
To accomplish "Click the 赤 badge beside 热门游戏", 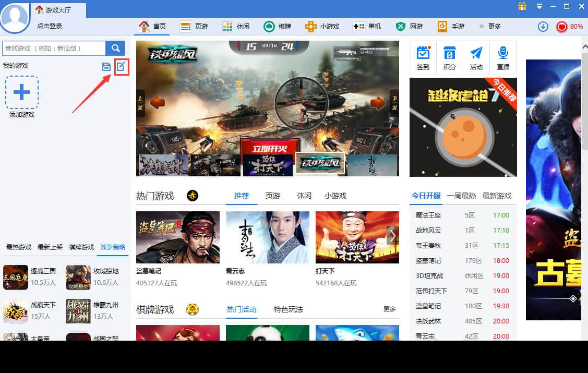I will 193,196.
